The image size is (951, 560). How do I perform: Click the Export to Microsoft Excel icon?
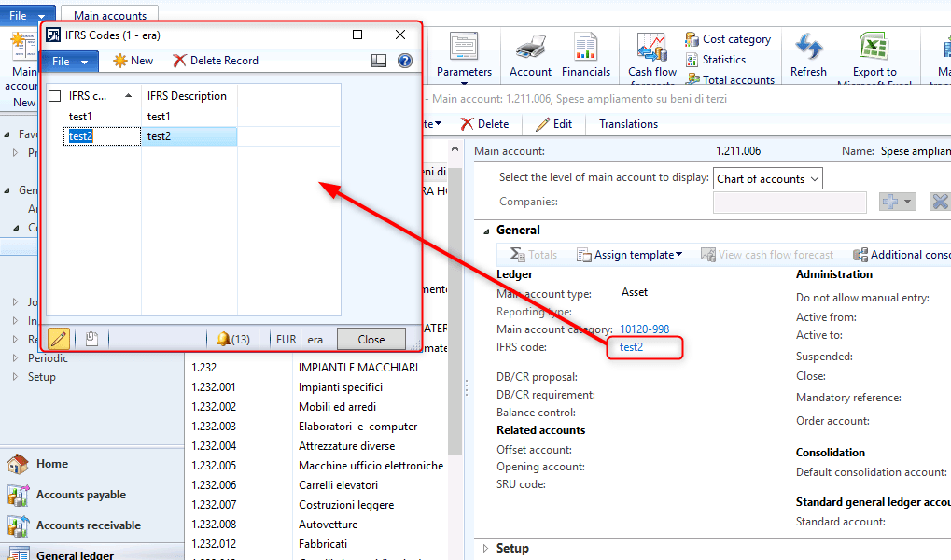(874, 47)
